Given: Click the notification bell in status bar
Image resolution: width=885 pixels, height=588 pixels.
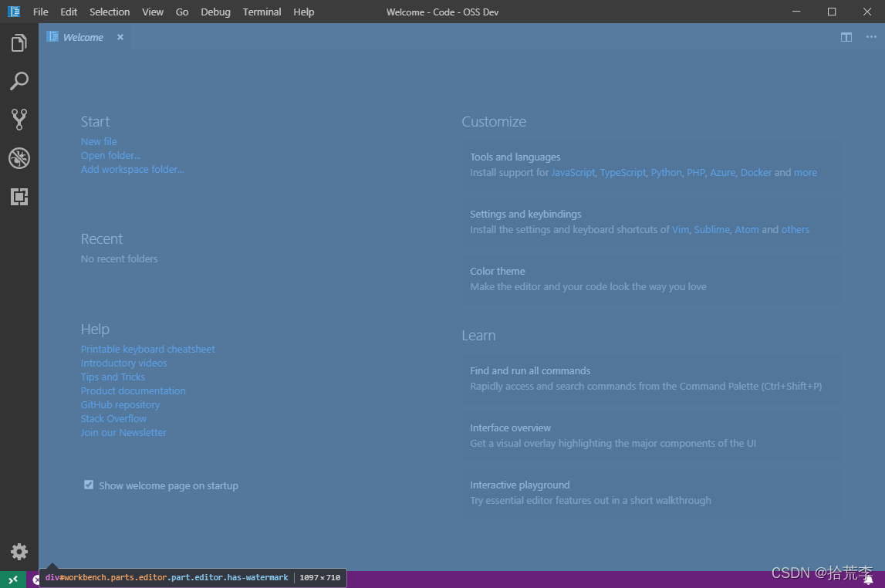Looking at the screenshot, I should (x=869, y=580).
